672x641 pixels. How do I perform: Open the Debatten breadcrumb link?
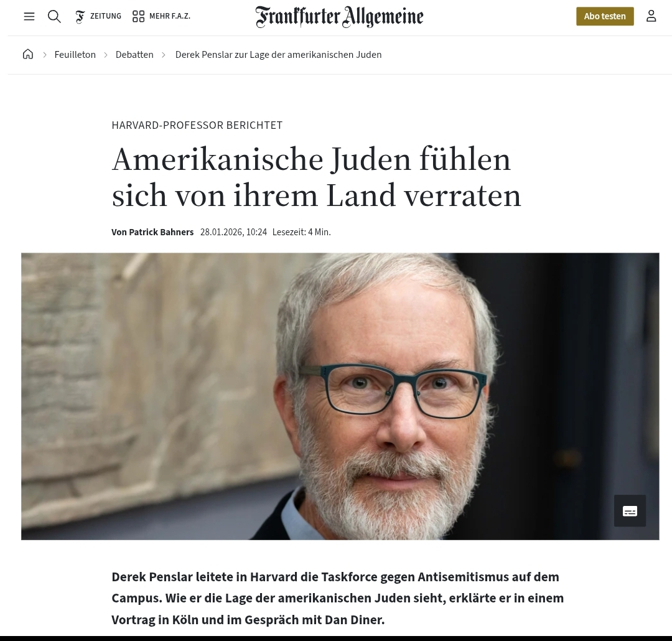[x=134, y=55]
